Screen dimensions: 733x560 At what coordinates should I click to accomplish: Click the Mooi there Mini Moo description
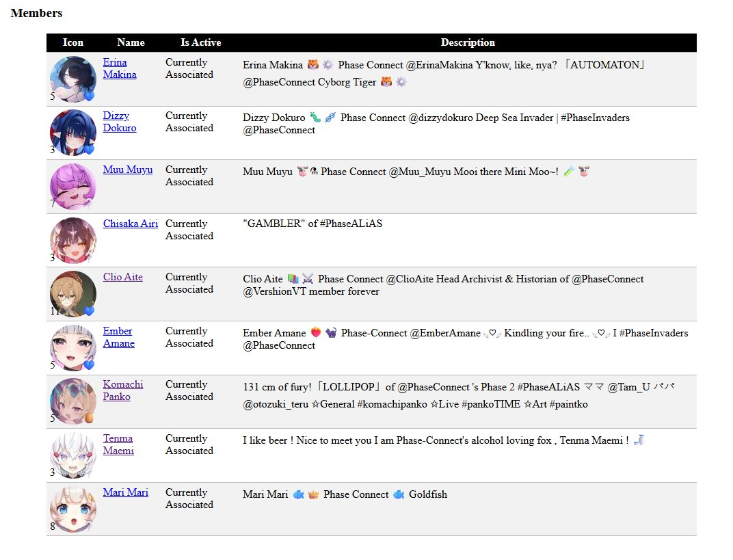click(x=416, y=172)
